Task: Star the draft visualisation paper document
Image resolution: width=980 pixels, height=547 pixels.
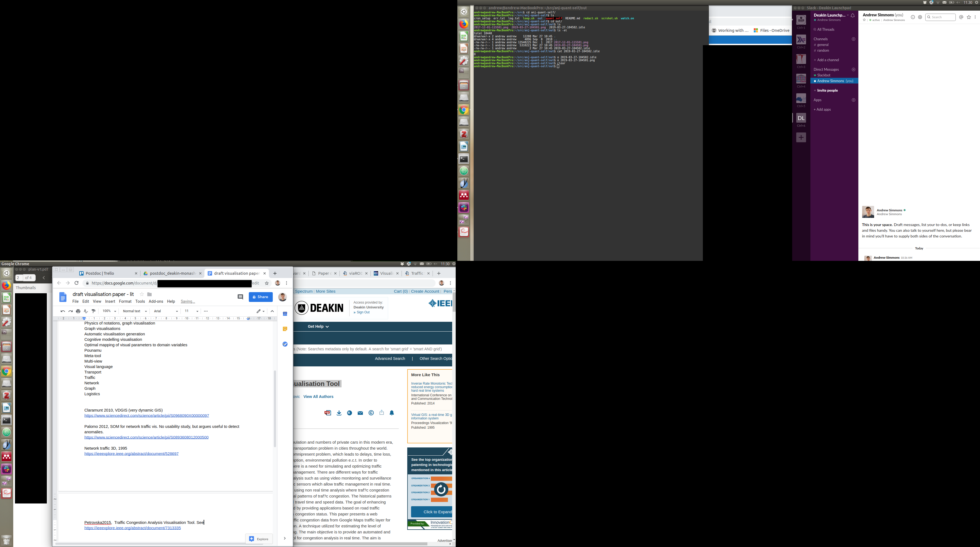Action: 142,294
